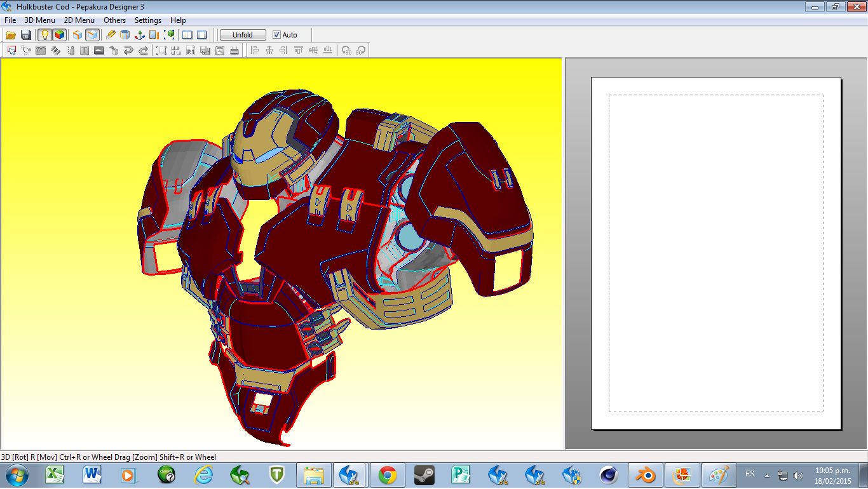Viewport: 868px width, 489px height.
Task: Select the insert image tool icon
Action: tap(99, 50)
